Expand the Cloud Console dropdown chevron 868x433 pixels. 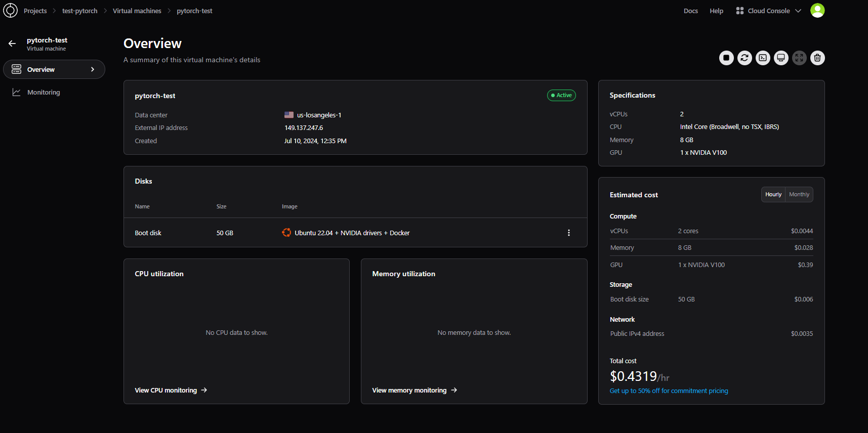(798, 11)
